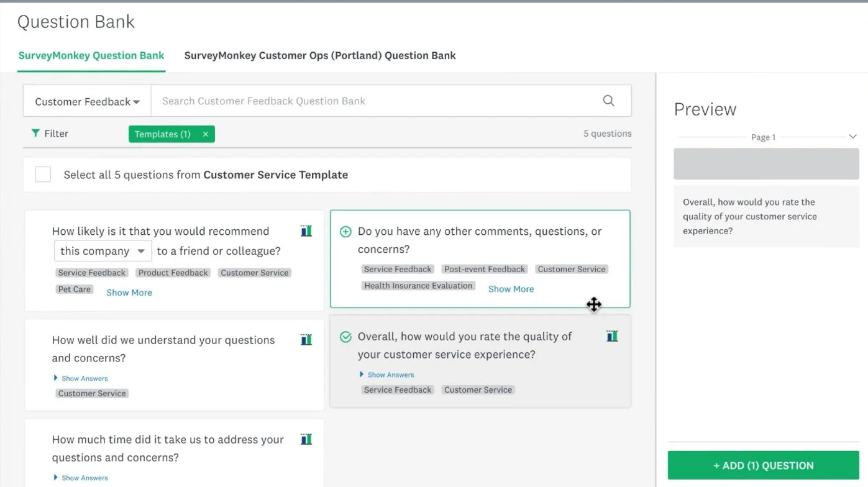The image size is (868, 487).
Task: Click benchmark icon on recommend question
Action: tap(306, 231)
